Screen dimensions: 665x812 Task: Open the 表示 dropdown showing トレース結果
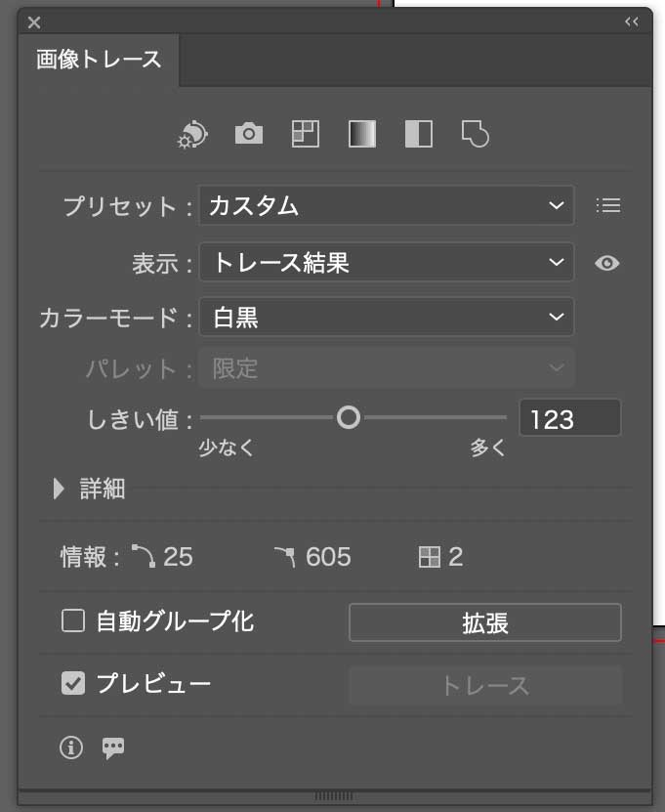point(387,262)
